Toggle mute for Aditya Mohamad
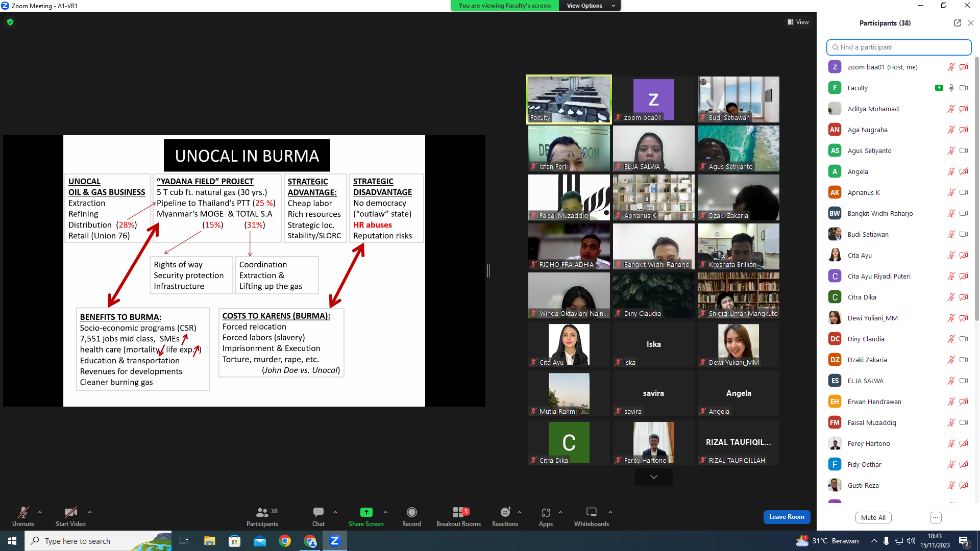Image resolution: width=980 pixels, height=551 pixels. [x=951, y=109]
